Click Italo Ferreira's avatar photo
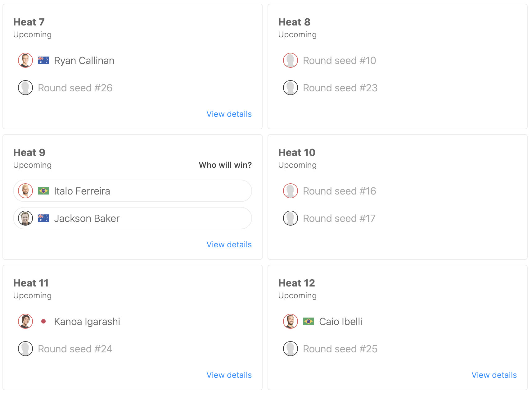 coord(25,191)
